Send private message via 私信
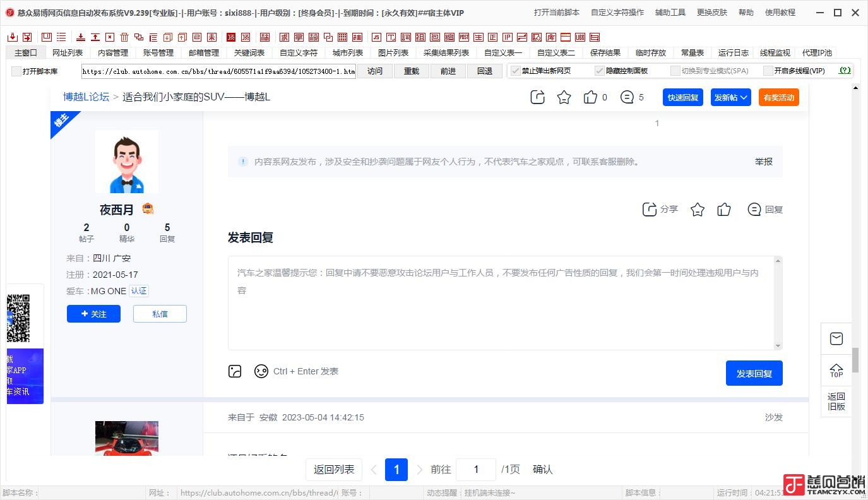Screen dimensions: 868x500 click(160, 314)
